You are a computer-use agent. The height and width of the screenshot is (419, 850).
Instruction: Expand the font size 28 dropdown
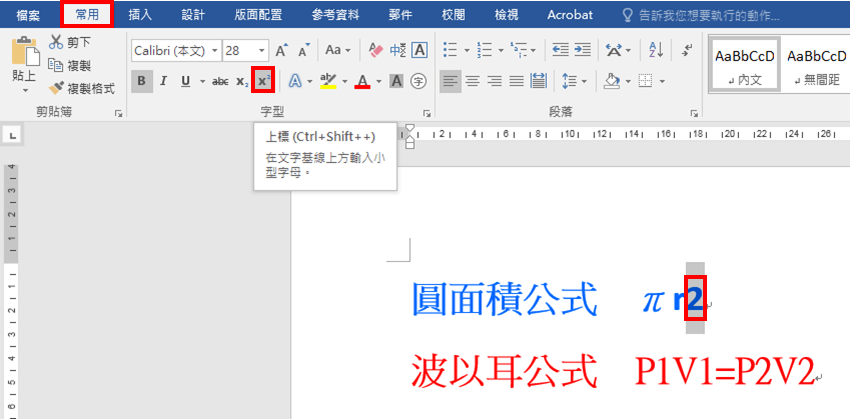click(x=261, y=50)
